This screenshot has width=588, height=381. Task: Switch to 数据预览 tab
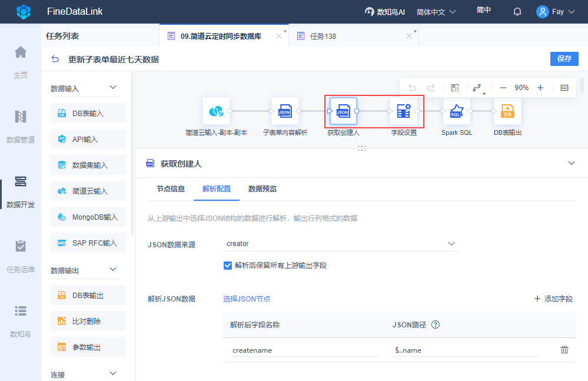262,189
